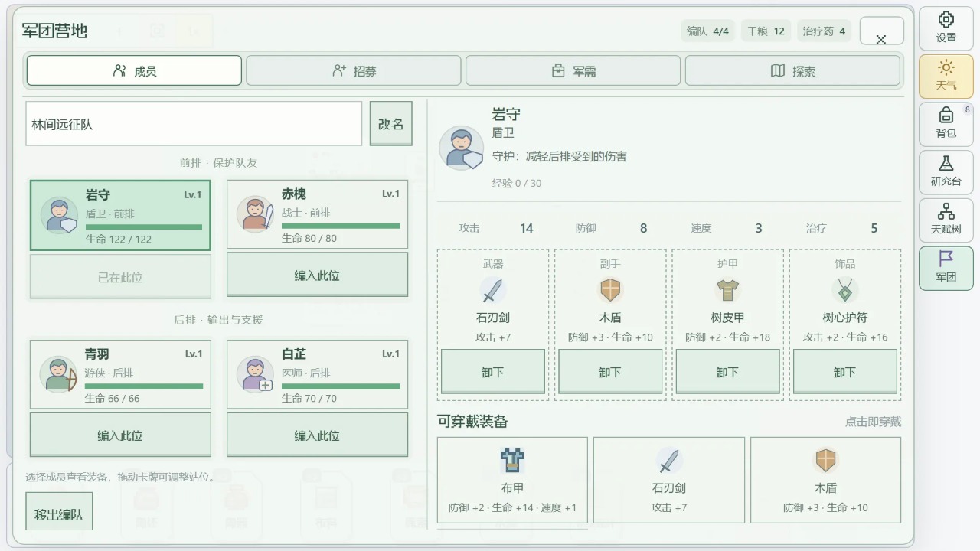Open the 天气 weather sun icon
Screen dimensions: 980x551
(946, 67)
